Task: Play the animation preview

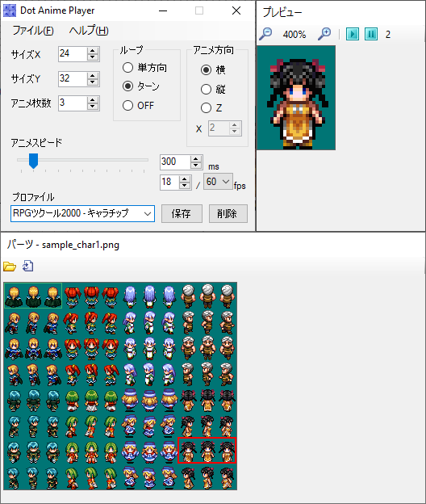Action: point(352,34)
